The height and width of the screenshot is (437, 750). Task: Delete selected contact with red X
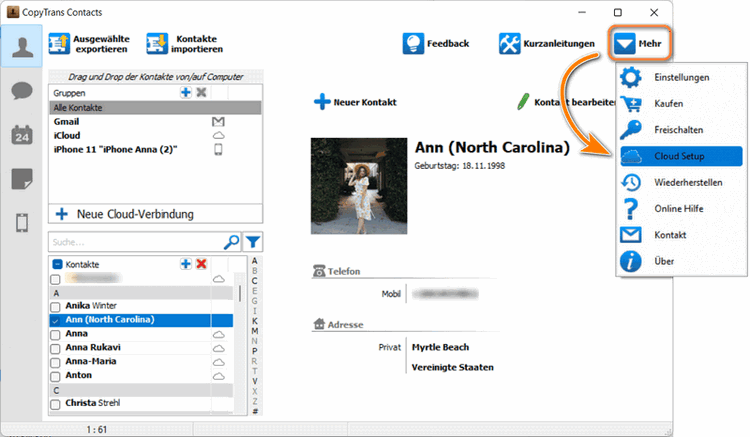201,263
